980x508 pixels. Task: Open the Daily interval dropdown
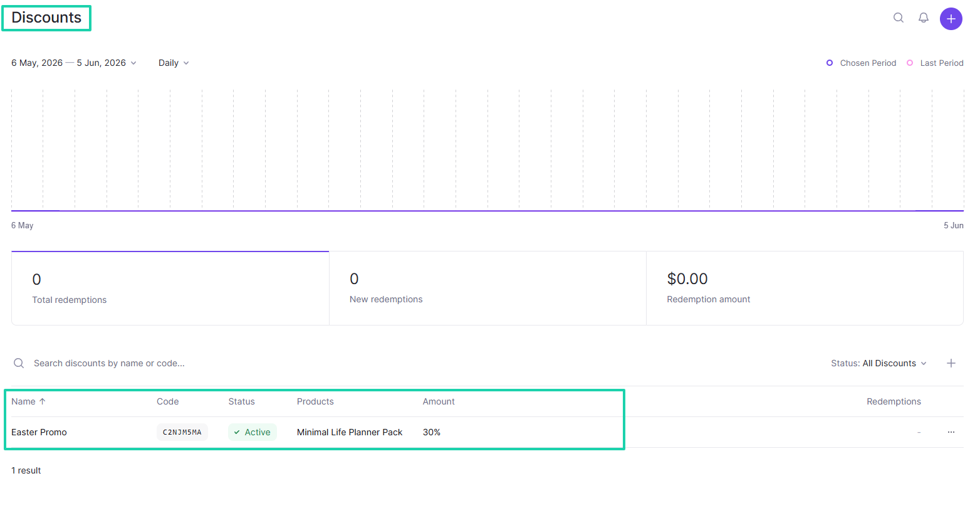(x=174, y=63)
